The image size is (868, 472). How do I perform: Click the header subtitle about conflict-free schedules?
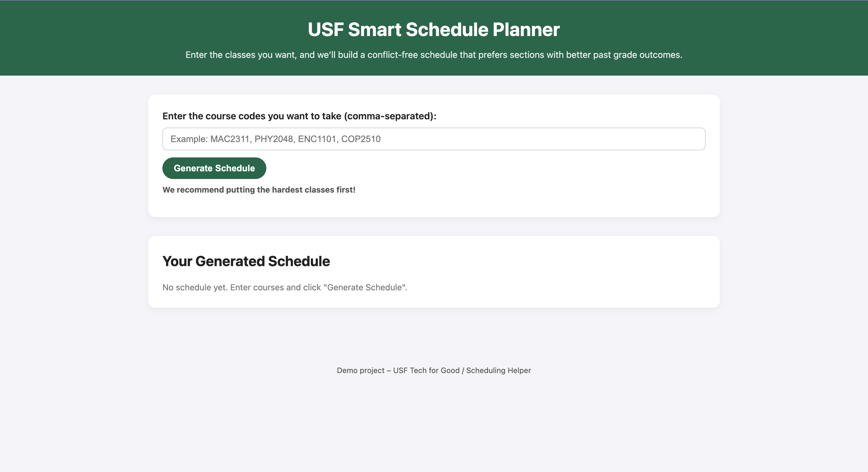pyautogui.click(x=433, y=55)
